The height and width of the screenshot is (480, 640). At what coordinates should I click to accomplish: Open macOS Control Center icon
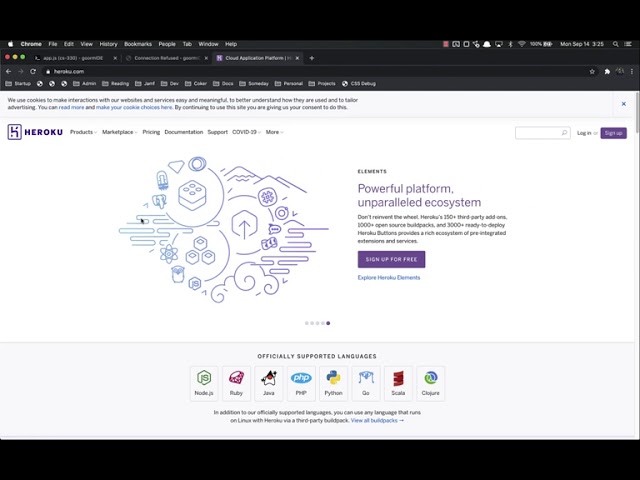(x=628, y=44)
